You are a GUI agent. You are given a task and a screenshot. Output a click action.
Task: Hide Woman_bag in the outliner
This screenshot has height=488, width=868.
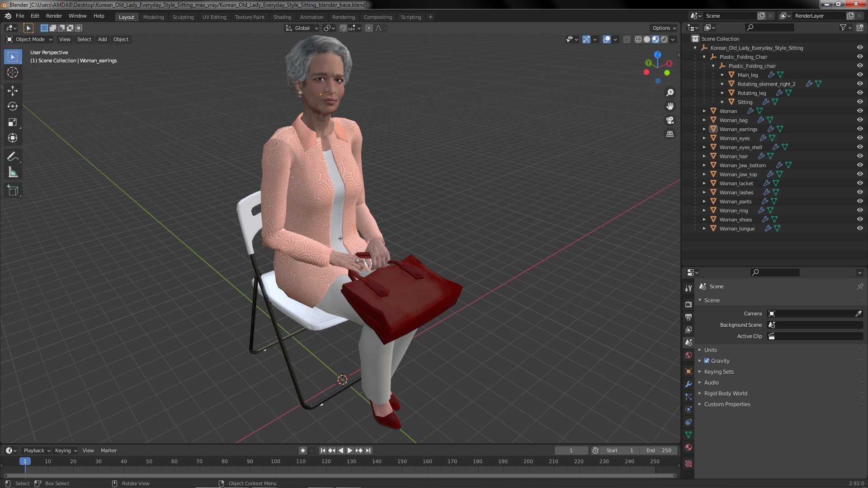click(860, 120)
